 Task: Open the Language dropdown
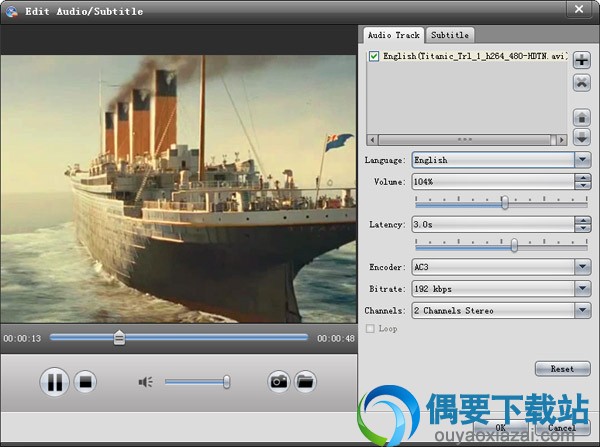click(x=582, y=160)
